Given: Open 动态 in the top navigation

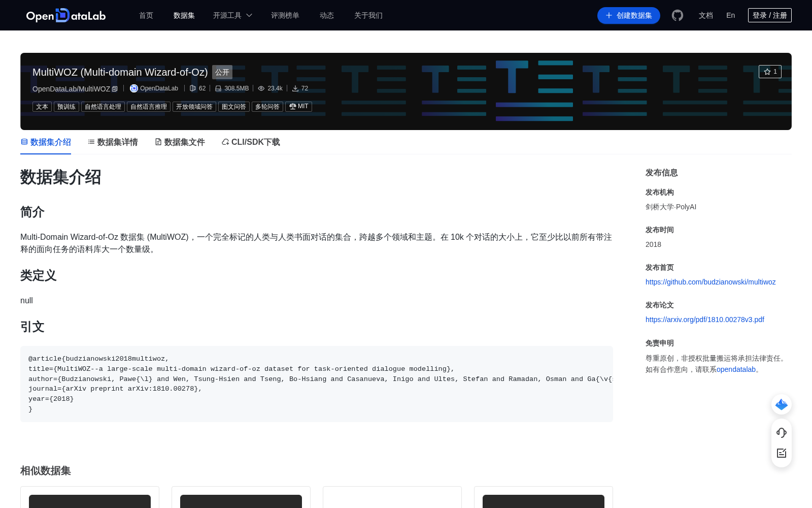Looking at the screenshot, I should tap(327, 15).
